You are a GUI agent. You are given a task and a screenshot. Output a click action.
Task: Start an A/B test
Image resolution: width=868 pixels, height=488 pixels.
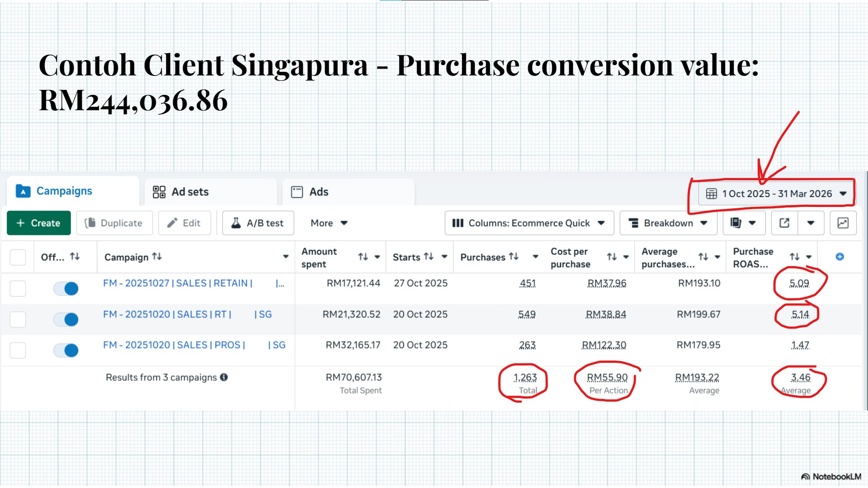click(258, 223)
